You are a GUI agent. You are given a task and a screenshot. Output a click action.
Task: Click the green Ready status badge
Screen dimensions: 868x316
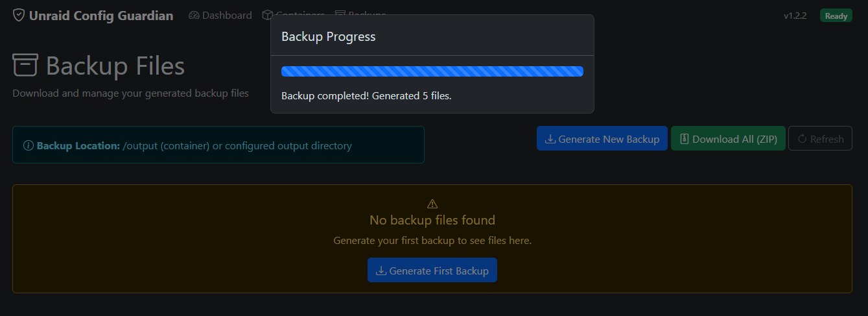(x=836, y=16)
